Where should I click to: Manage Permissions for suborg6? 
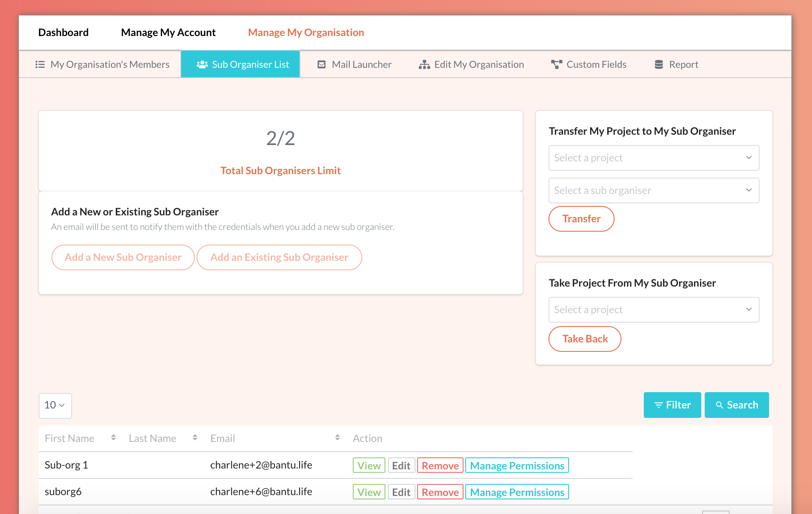tap(517, 492)
